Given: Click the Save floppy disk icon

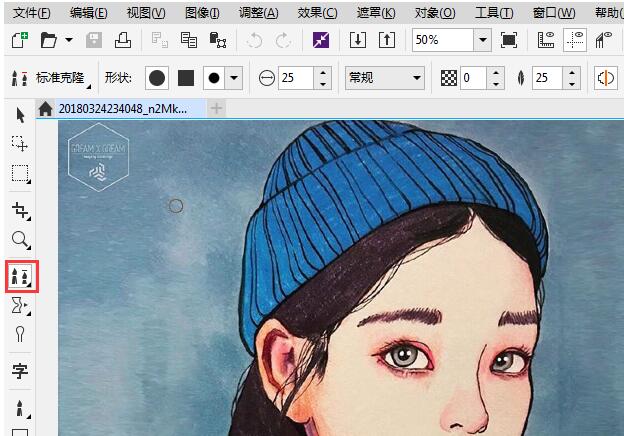Looking at the screenshot, I should click(94, 40).
